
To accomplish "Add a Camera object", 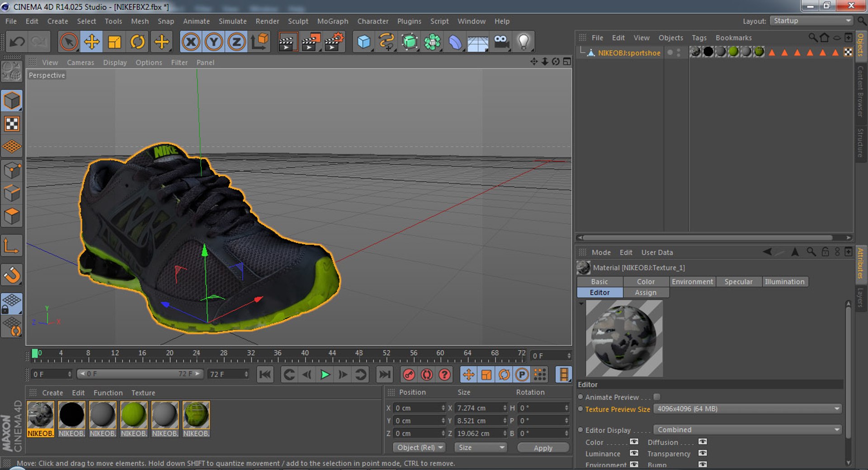I will coord(501,42).
